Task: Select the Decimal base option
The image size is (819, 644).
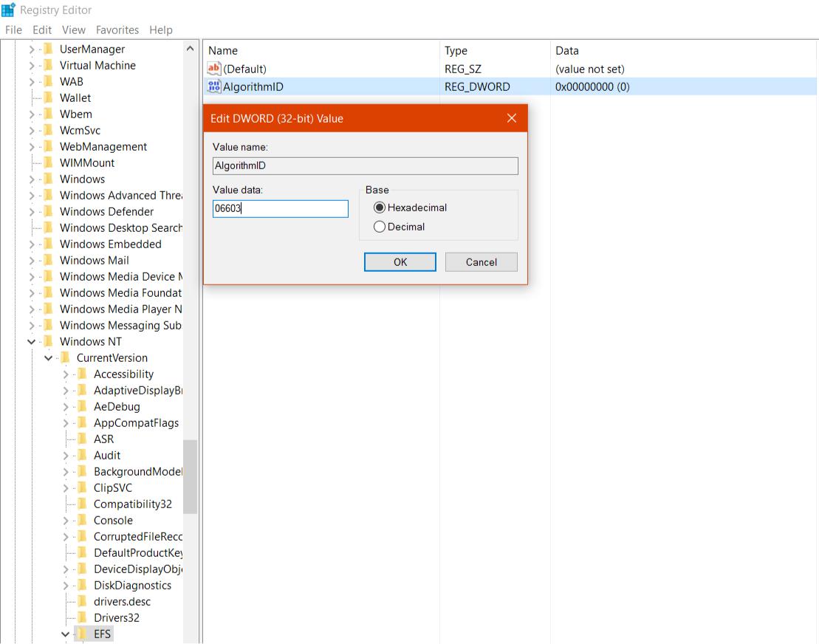Action: coord(380,227)
